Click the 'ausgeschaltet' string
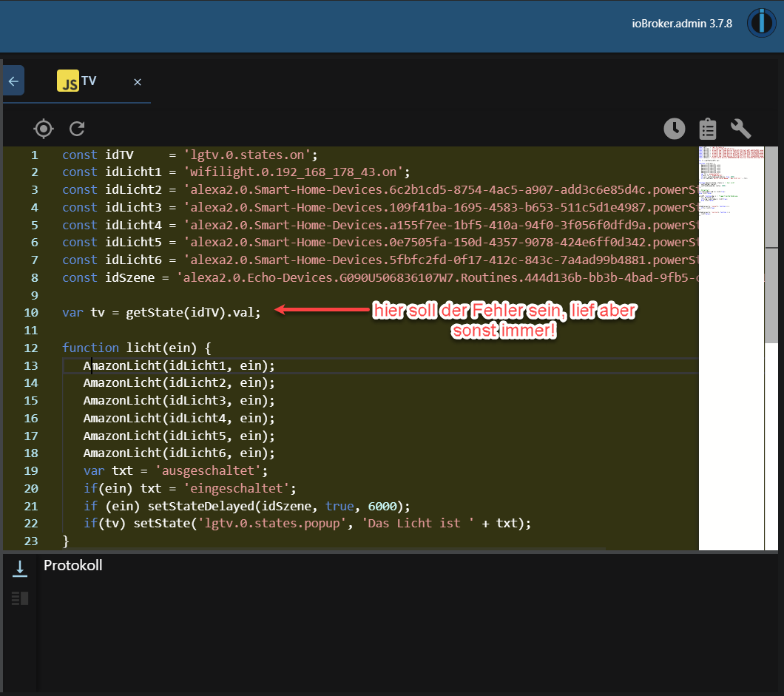 [208, 470]
